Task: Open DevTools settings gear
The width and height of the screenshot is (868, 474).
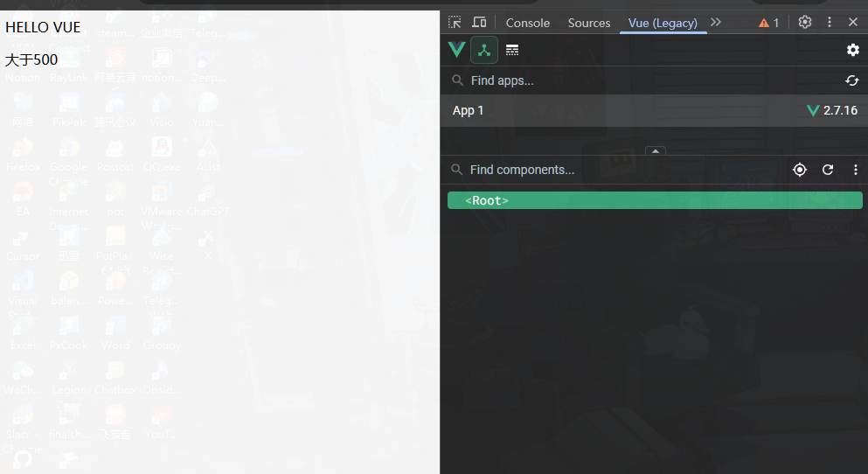Action: pyautogui.click(x=805, y=22)
